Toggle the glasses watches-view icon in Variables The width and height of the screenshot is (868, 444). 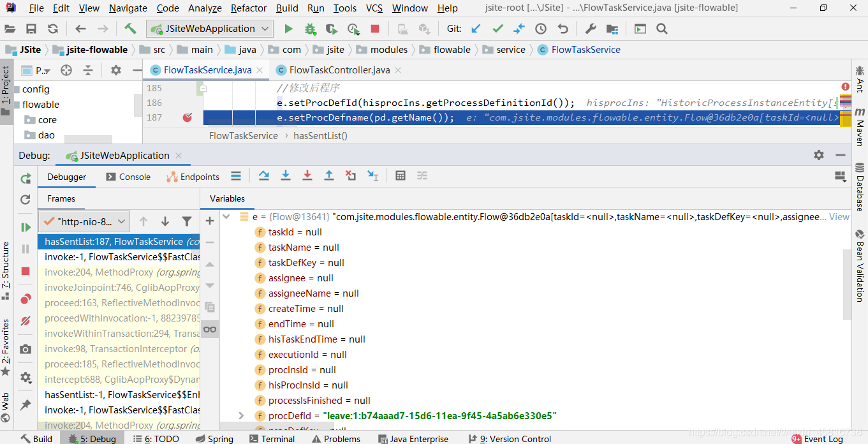[210, 329]
